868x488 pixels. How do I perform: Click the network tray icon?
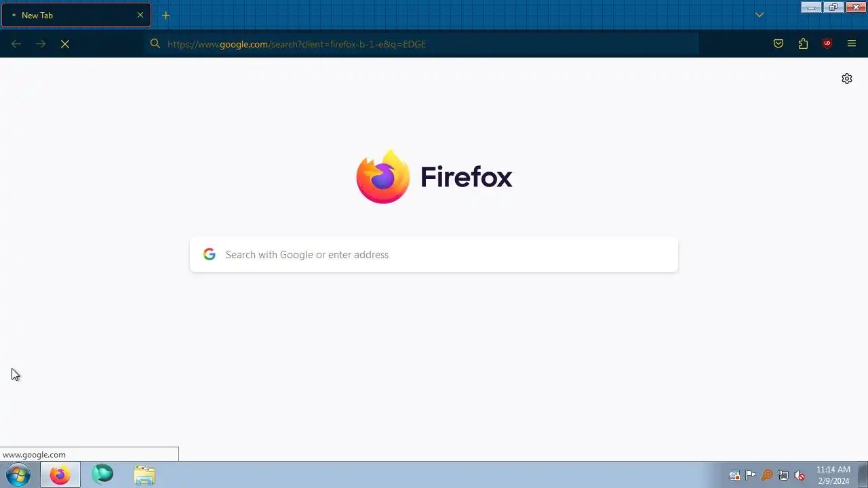(x=783, y=475)
